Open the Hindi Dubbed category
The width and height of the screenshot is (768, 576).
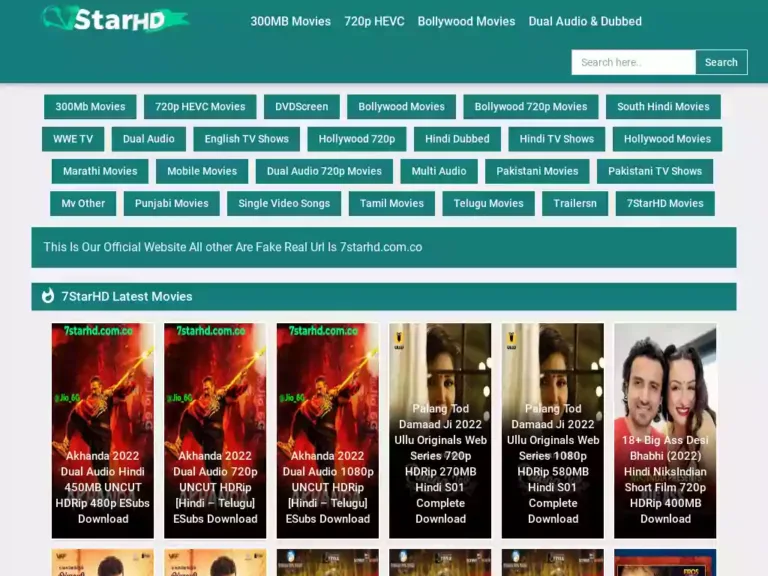pos(457,139)
